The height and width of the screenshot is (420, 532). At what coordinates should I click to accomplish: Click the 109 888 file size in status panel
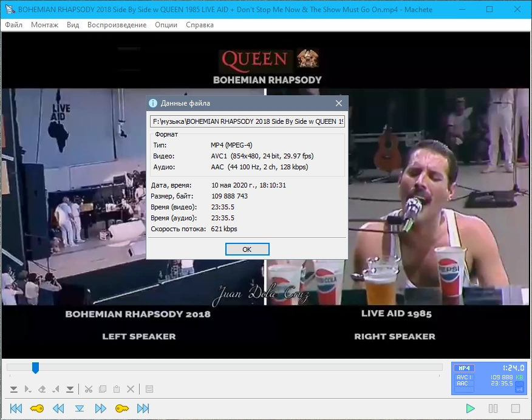[502, 378]
